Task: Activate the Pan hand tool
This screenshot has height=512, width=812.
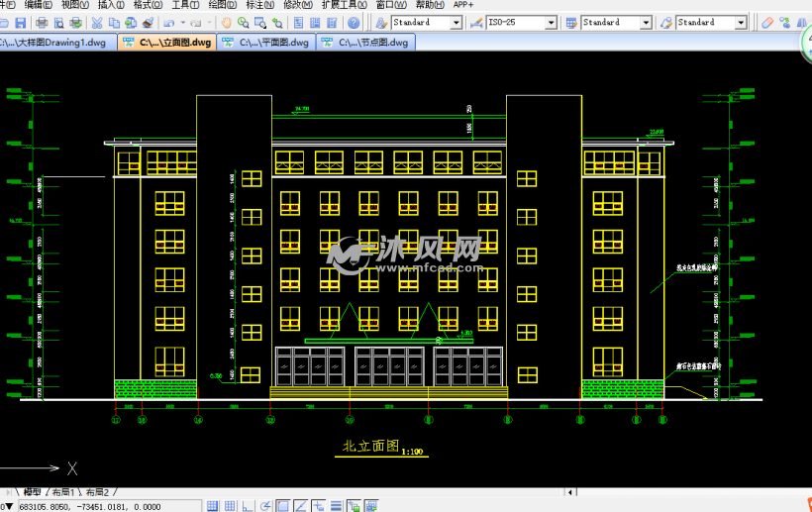Action: click(227, 22)
